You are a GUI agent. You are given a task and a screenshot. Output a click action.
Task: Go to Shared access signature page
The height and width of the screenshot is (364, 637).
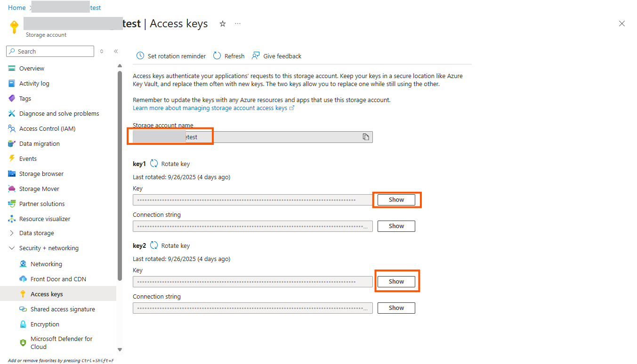point(63,309)
